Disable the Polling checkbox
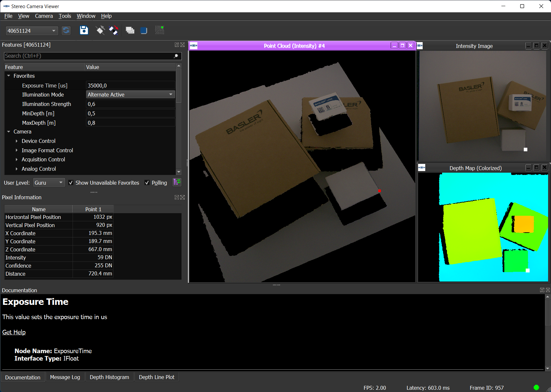The height and width of the screenshot is (392, 551). (147, 183)
